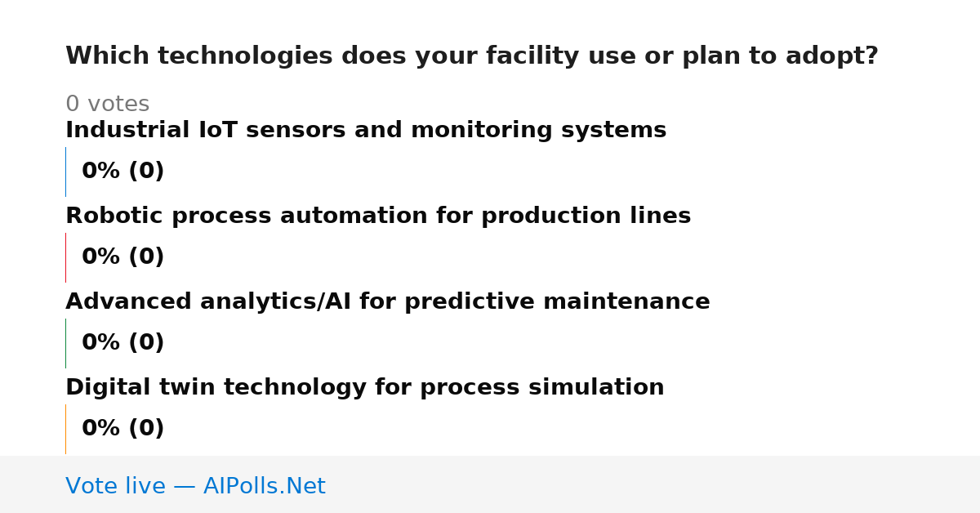The image size is (980, 513).
Task: Click the red bar under Robotic process automation
Action: [66, 257]
